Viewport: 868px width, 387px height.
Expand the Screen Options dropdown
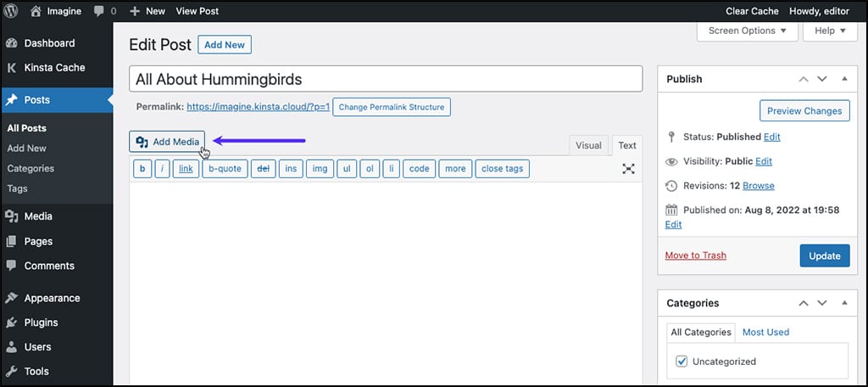click(x=747, y=31)
